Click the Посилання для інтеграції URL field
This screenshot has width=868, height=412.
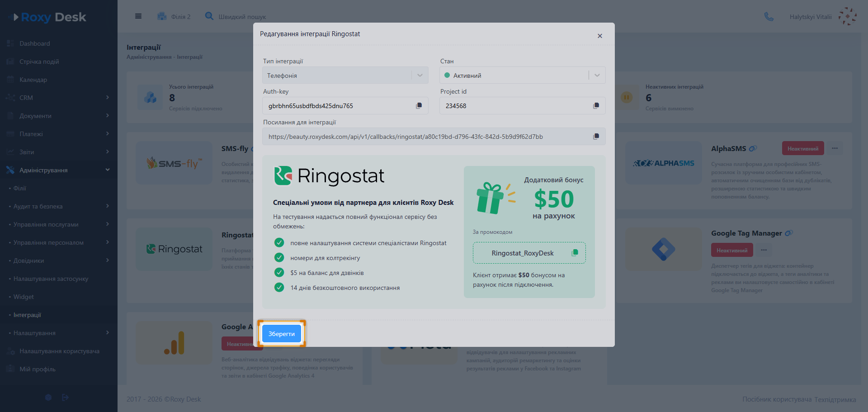[x=434, y=137]
